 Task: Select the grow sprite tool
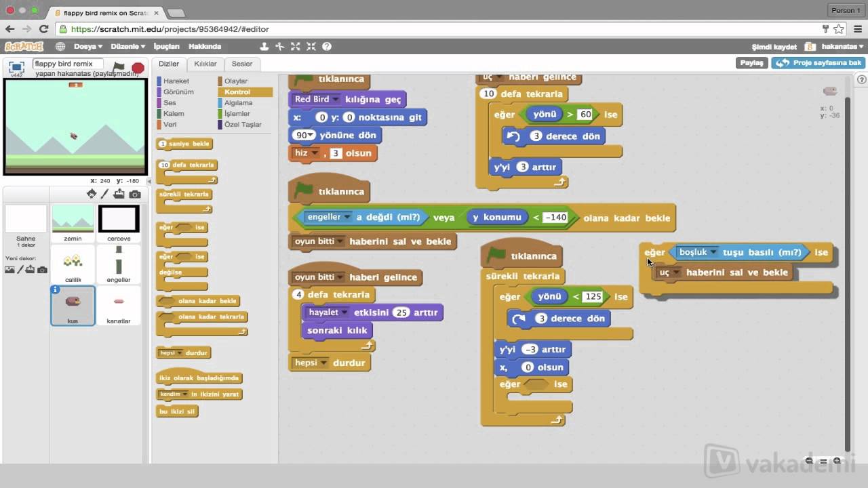(296, 46)
